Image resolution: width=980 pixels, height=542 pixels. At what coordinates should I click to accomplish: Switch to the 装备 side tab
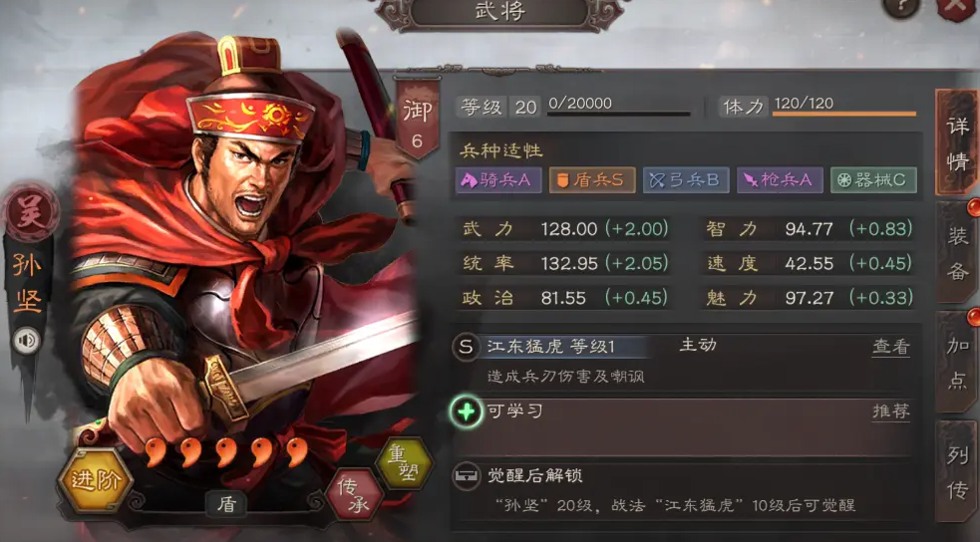tap(957, 253)
